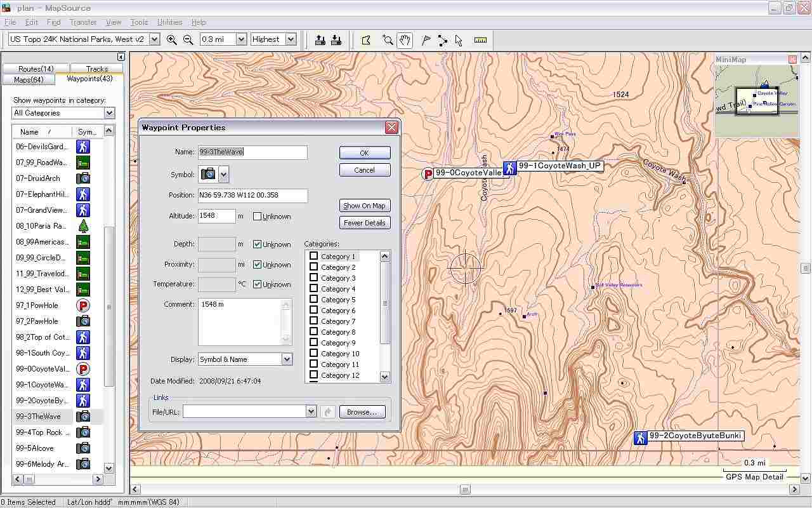Select the Hand pan tool
This screenshot has height=508, width=812.
405,40
